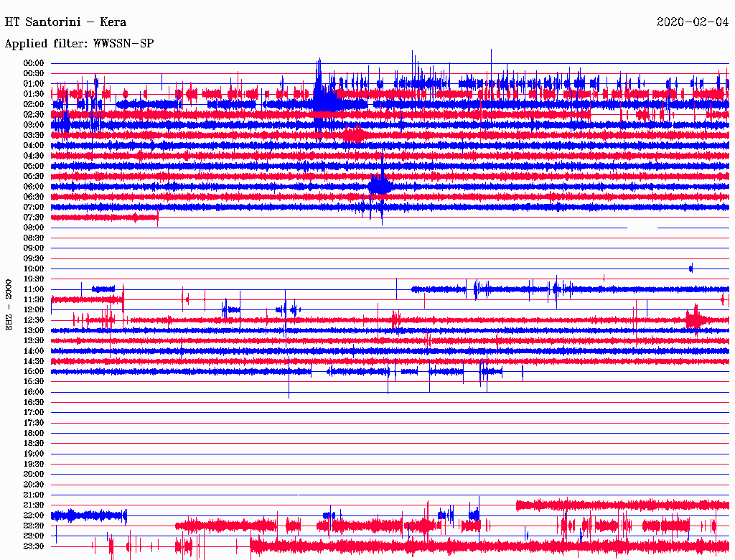This screenshot has width=735, height=560.
Task: Click the '09:30' time label
Action: (34, 258)
